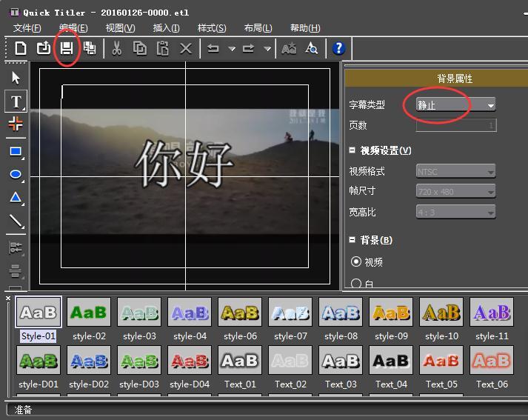This screenshot has width=528, height=420.
Task: Select the triangle shape tool
Action: [16, 197]
